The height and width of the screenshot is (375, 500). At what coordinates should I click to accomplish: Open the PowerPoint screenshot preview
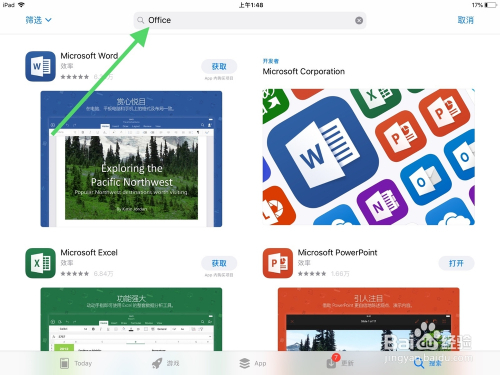(369, 319)
